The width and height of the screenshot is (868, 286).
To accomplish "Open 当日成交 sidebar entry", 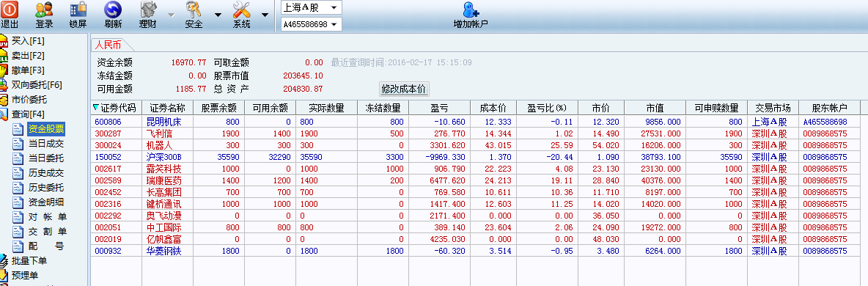I will point(46,144).
